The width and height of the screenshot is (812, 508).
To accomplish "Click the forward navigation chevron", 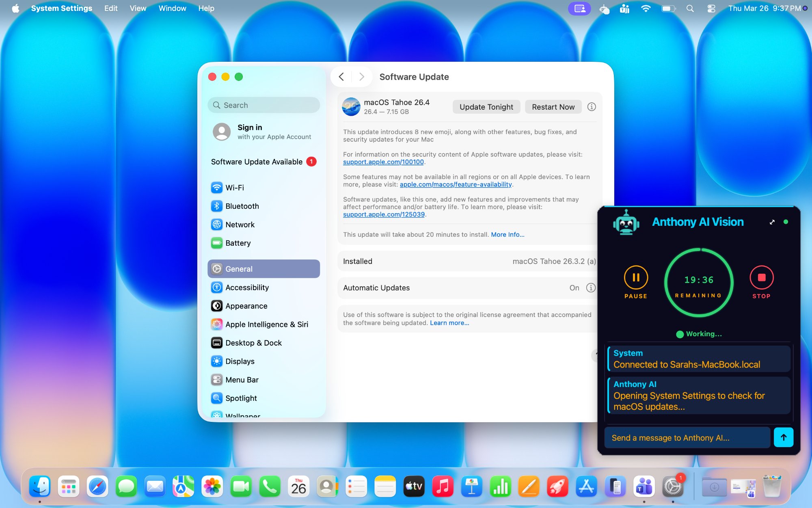I will pyautogui.click(x=361, y=76).
